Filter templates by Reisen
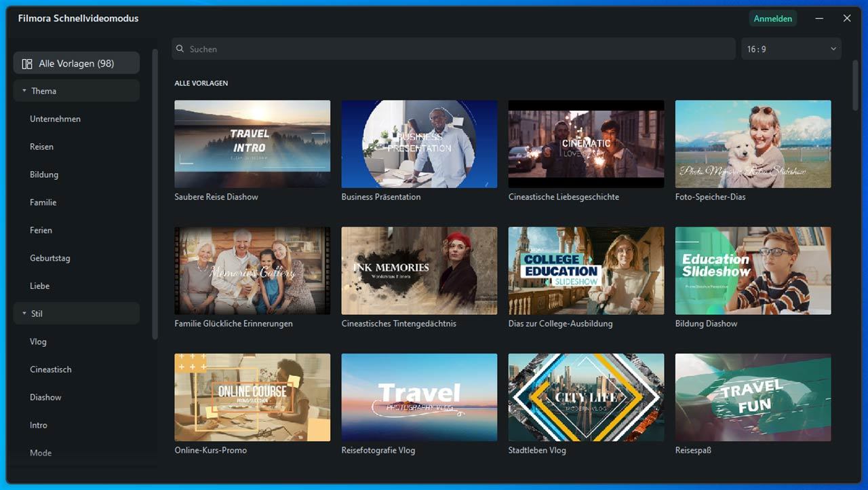The image size is (868, 490). 41,147
